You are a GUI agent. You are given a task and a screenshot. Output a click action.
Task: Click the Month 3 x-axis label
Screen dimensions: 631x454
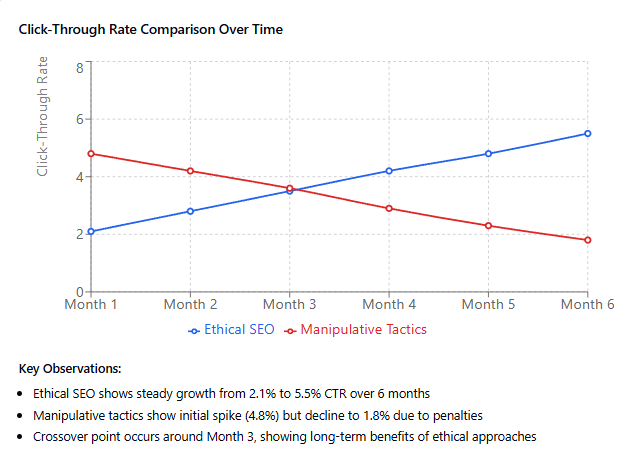(290, 304)
